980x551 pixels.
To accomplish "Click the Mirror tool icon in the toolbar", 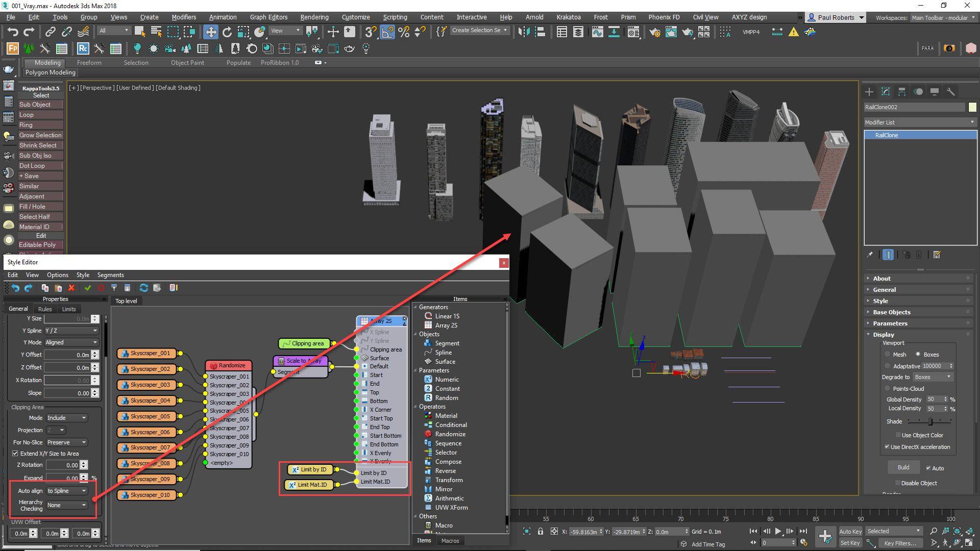I will click(523, 32).
